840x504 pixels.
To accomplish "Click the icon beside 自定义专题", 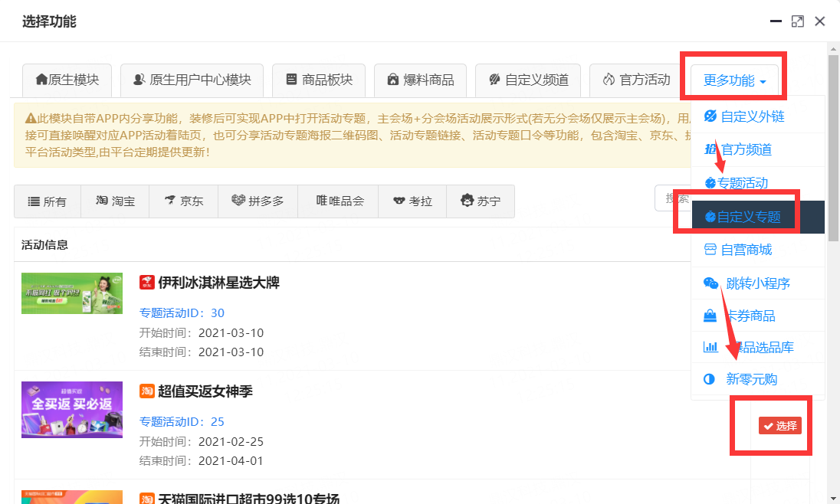I will click(x=710, y=217).
